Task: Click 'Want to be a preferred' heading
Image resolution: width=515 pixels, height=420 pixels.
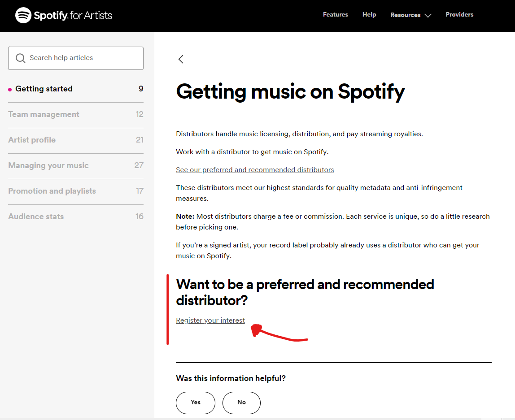Action: pos(305,292)
